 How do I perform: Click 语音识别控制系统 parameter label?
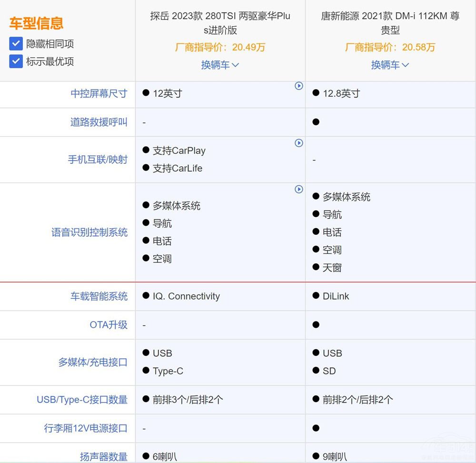pos(89,232)
